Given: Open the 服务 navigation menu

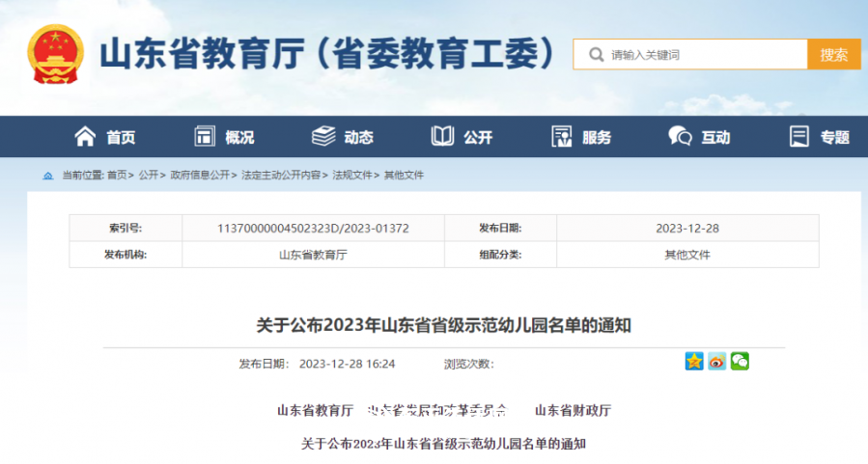Looking at the screenshot, I should pyautogui.click(x=581, y=137).
